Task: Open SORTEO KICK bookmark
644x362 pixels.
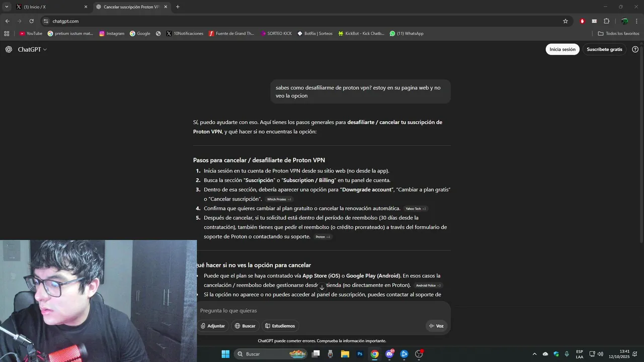Action: click(276, 34)
